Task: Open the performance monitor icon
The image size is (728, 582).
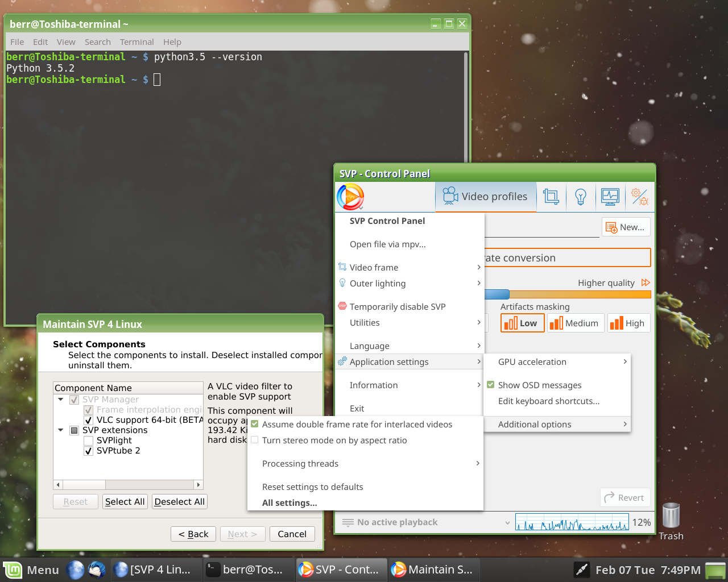Action: 610,197
